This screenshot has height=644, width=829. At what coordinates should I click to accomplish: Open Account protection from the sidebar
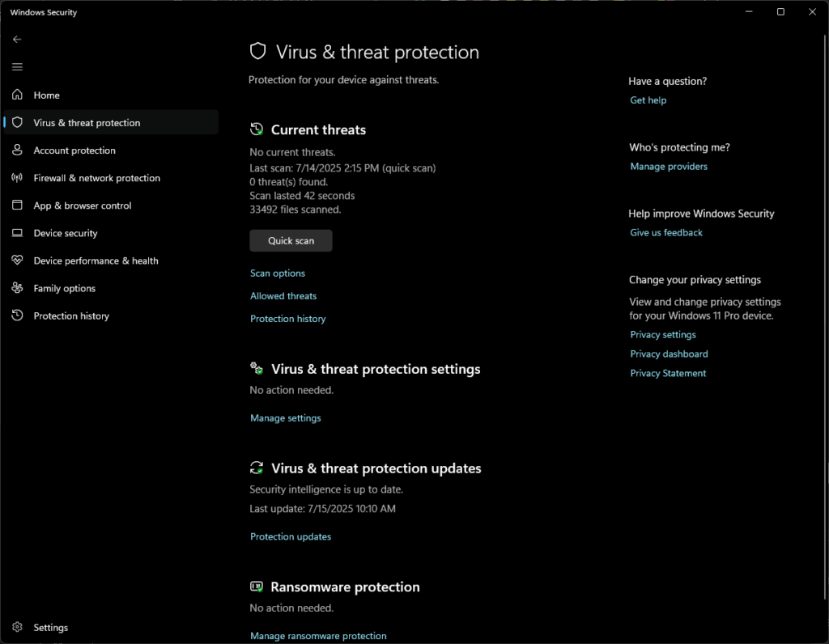click(73, 150)
